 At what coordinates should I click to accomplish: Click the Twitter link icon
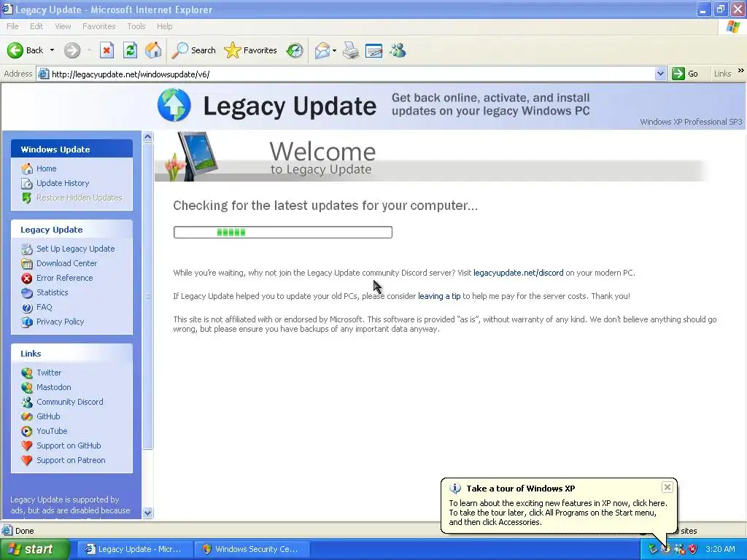pyautogui.click(x=27, y=373)
